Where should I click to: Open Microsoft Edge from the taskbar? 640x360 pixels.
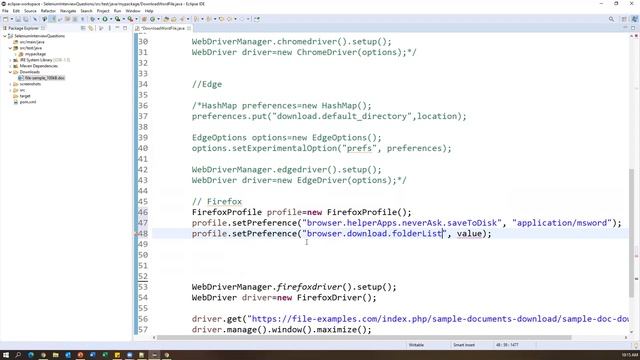pos(31,355)
